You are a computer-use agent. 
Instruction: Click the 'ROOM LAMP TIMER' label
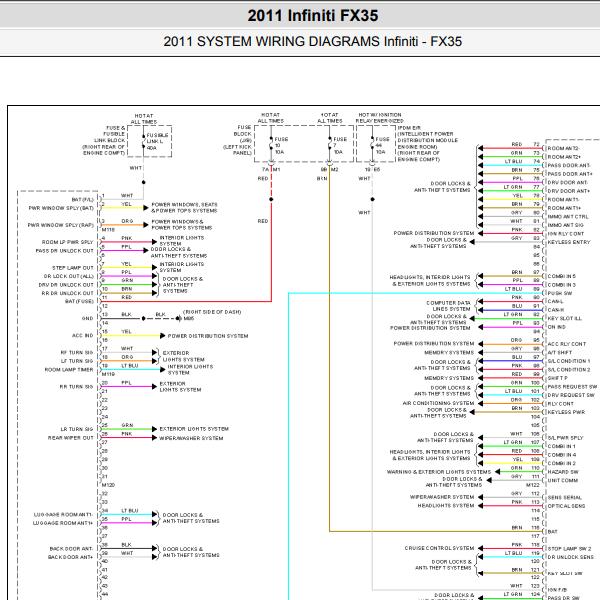pos(69,370)
